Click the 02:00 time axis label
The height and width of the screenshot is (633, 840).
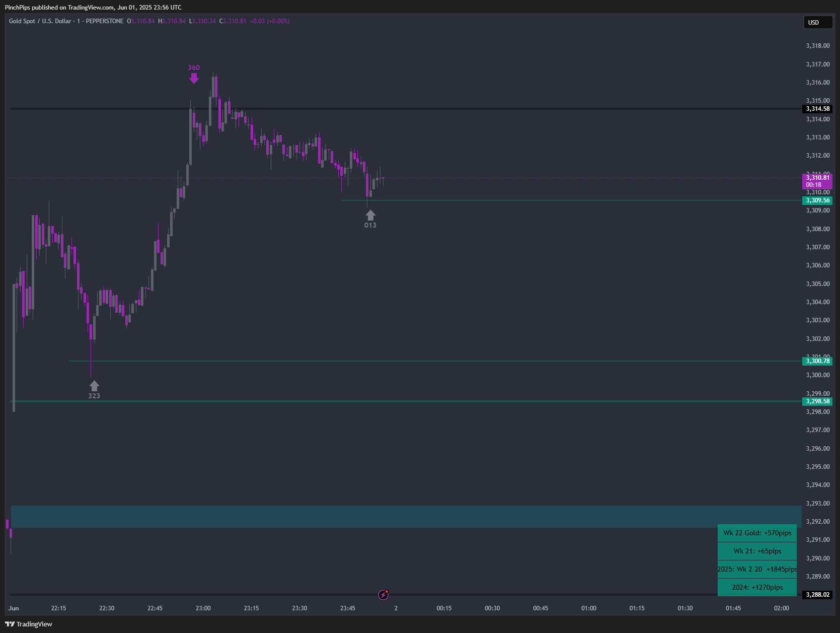pyautogui.click(x=782, y=608)
